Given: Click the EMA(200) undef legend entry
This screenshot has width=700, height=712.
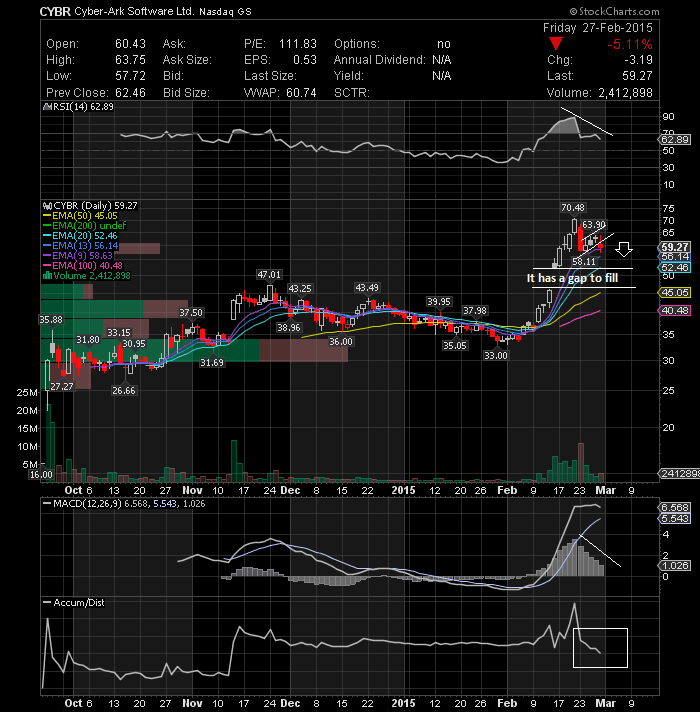Looking at the screenshot, I should coord(84,226).
